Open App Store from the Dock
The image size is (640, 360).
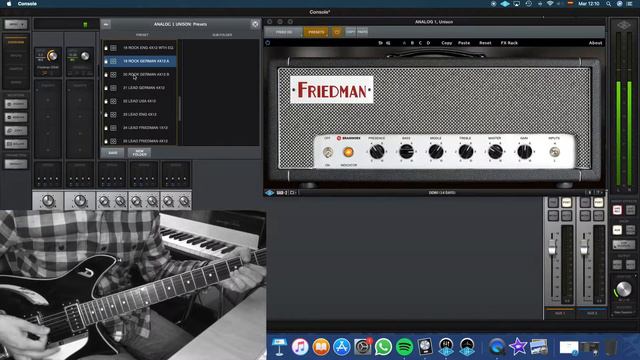342,347
